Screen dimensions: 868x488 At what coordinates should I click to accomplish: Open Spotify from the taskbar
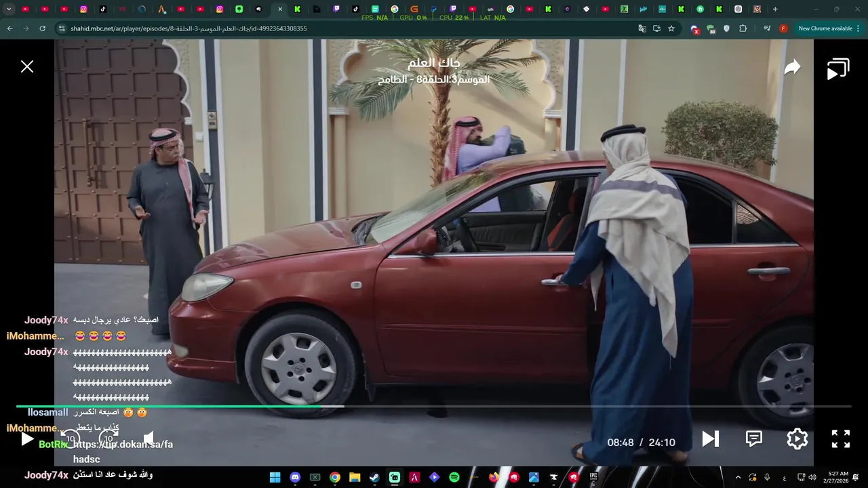click(454, 477)
